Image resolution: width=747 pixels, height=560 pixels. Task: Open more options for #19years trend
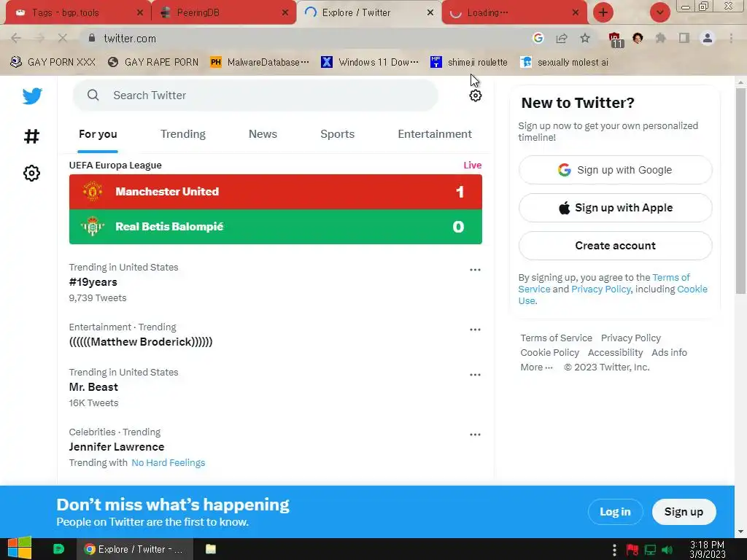[475, 270]
